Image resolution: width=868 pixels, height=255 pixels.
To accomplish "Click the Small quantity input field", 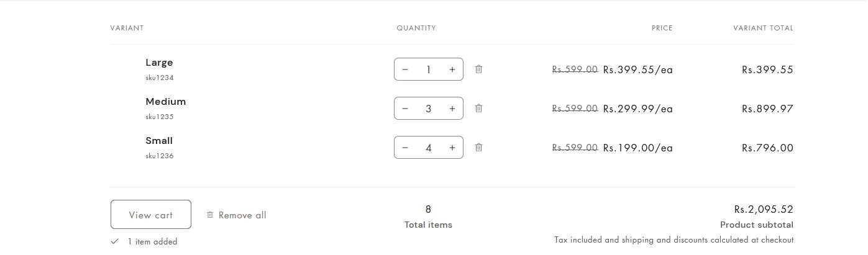I will pos(429,148).
